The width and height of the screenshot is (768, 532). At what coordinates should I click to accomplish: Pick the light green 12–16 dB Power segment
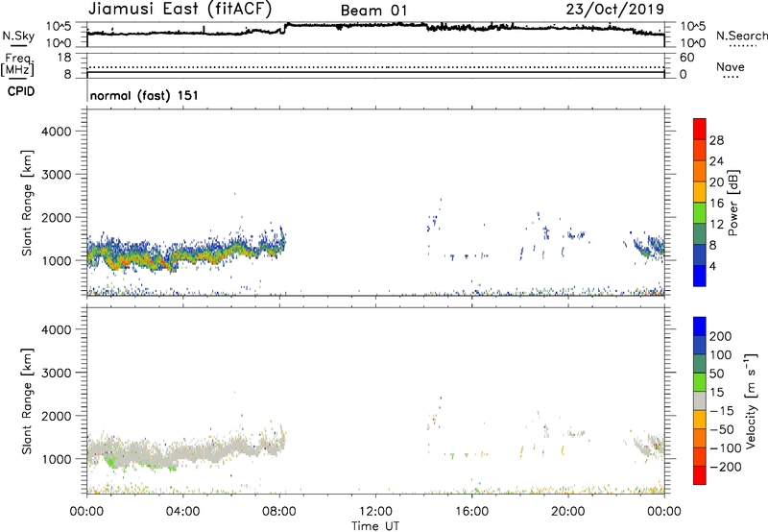click(x=700, y=213)
